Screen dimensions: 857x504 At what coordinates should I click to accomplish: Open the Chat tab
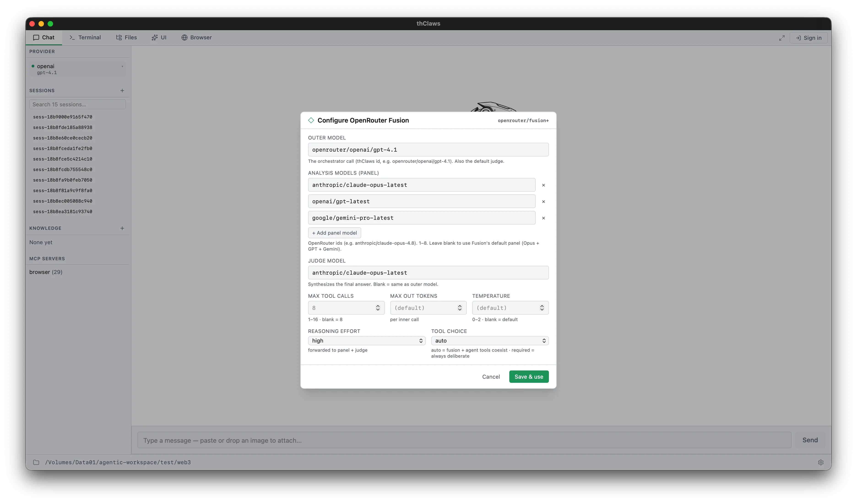[43, 37]
